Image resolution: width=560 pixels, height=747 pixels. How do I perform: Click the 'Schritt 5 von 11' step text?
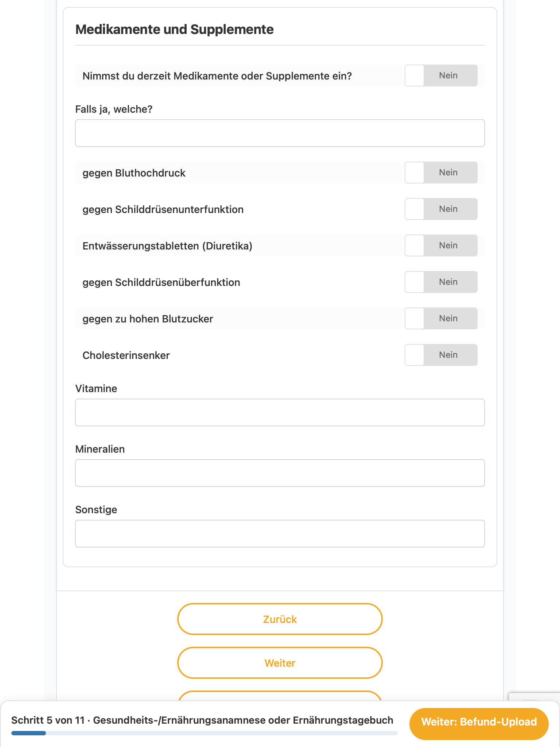[48, 720]
